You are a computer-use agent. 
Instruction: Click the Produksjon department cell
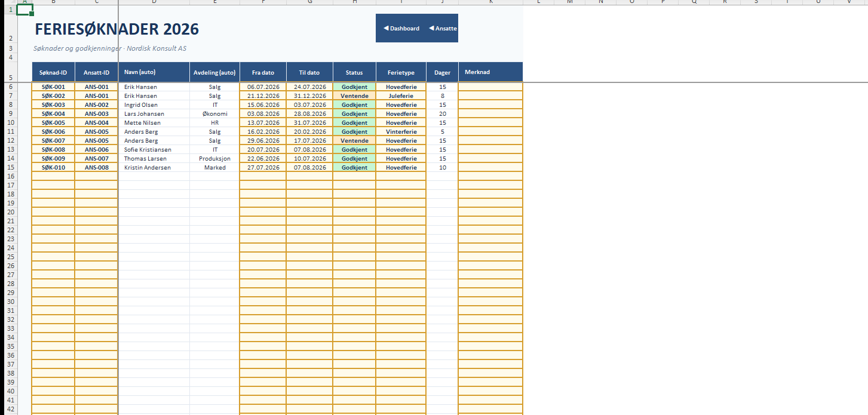point(214,159)
